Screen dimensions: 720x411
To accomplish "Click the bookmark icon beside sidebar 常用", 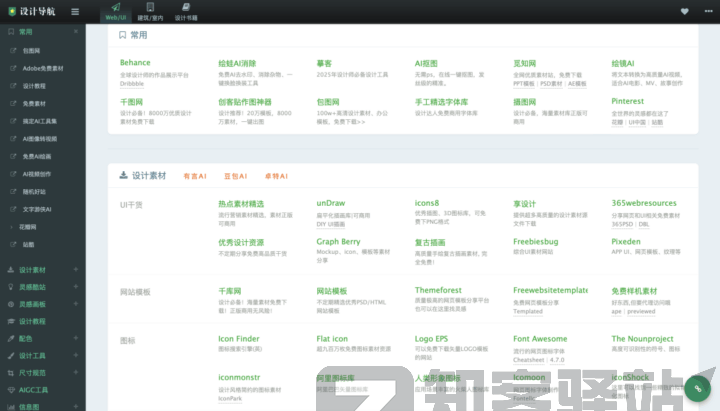I will pos(11,32).
